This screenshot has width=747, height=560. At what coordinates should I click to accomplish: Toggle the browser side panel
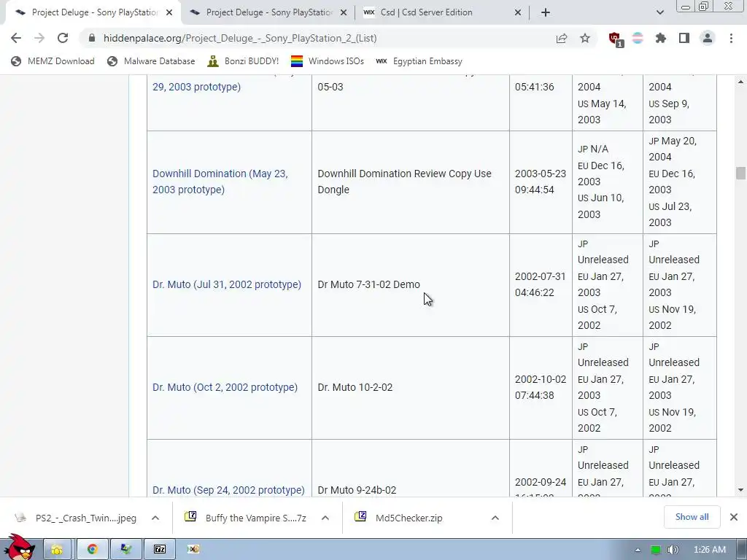click(684, 38)
